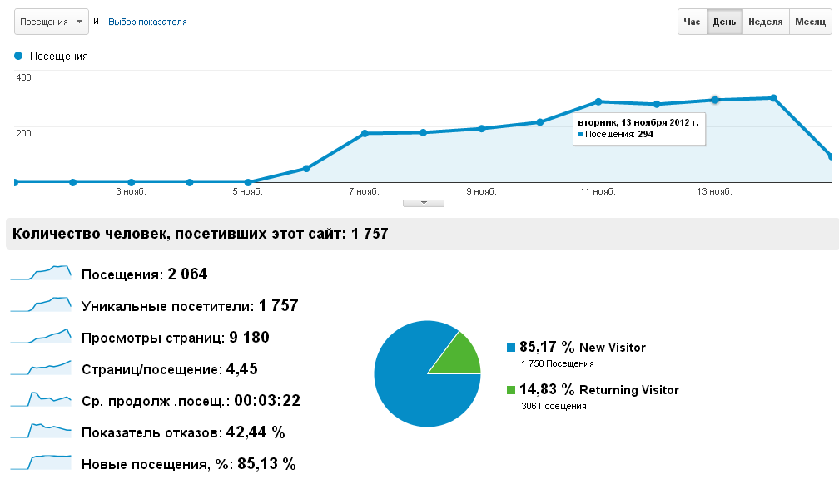Collapse chart using arrow handle below graph

pyautogui.click(x=423, y=202)
